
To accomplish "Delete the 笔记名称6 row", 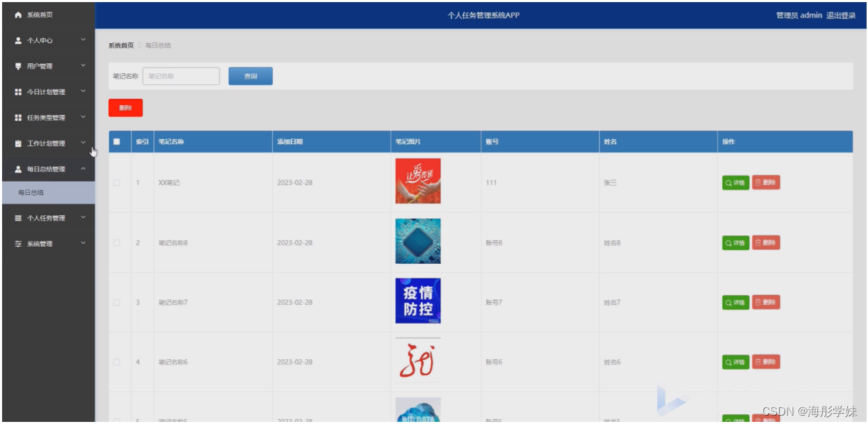I will coord(766,362).
